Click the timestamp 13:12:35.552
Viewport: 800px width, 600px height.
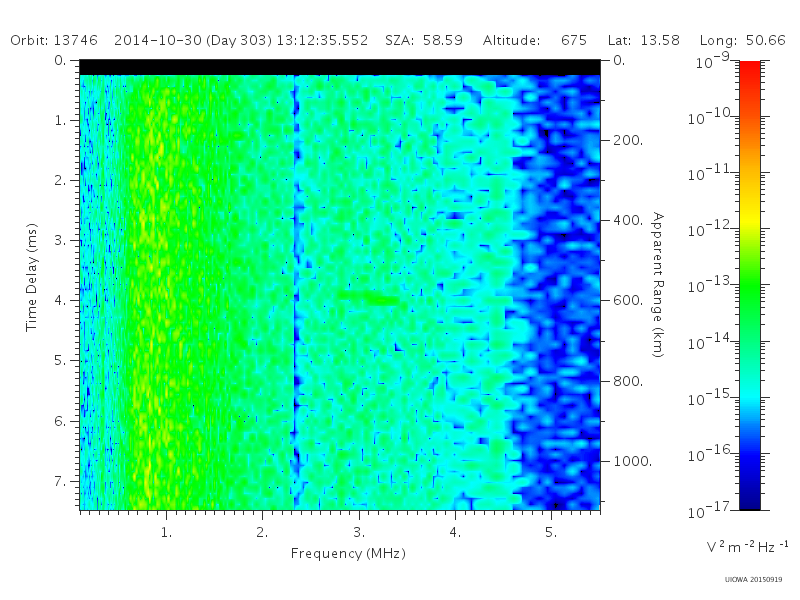322,40
